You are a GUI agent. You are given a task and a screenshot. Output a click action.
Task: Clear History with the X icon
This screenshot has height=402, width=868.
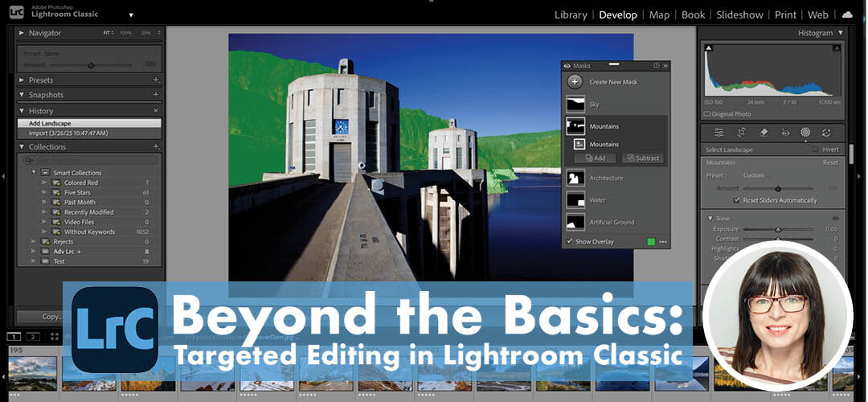[x=156, y=111]
